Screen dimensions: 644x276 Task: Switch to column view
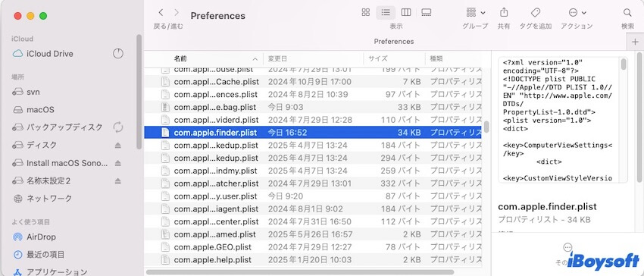[x=406, y=12]
